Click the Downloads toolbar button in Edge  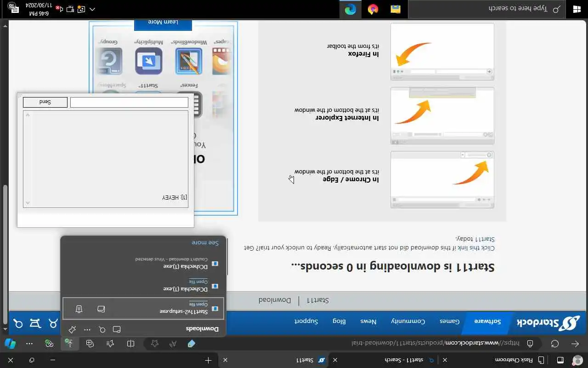pyautogui.click(x=69, y=344)
